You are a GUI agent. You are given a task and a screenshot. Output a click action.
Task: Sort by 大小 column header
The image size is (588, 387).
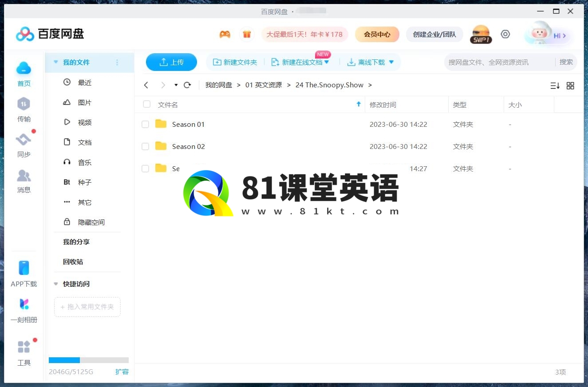(515, 105)
